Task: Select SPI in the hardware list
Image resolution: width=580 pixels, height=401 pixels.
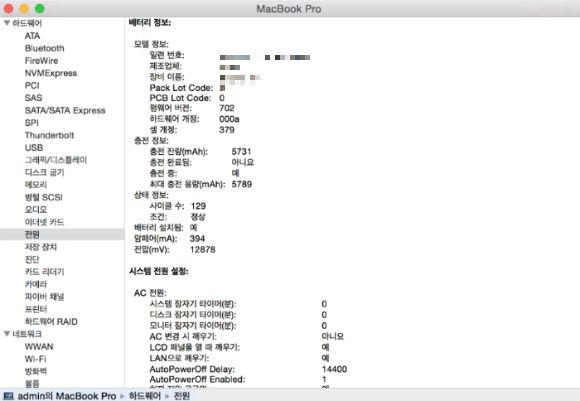Action: point(31,123)
